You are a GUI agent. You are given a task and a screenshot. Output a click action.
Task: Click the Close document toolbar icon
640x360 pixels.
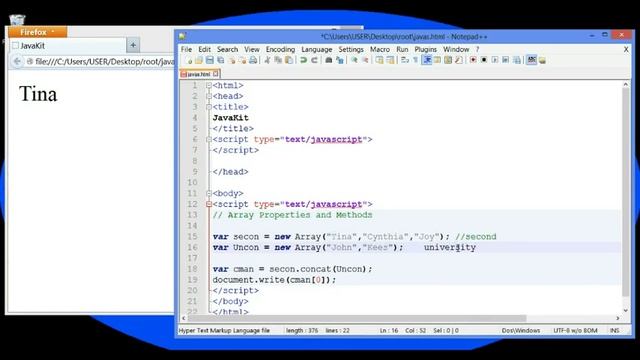[x=231, y=60]
